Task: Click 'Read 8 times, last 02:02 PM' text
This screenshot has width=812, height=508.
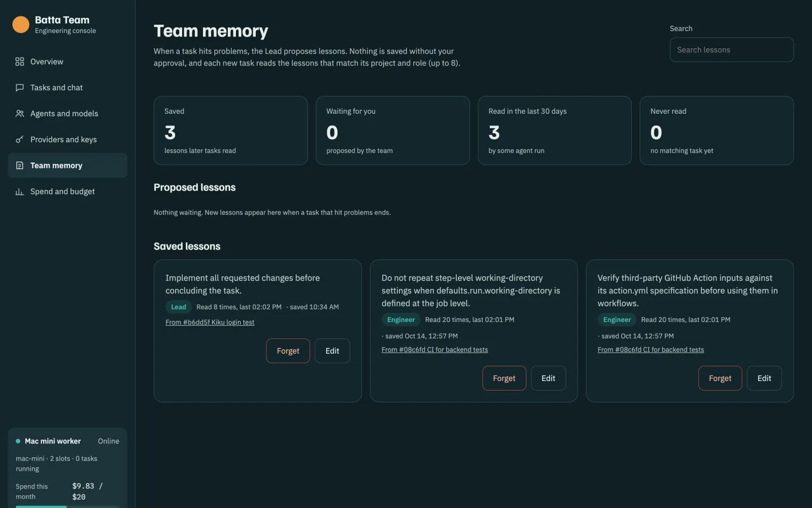Action: pyautogui.click(x=239, y=307)
